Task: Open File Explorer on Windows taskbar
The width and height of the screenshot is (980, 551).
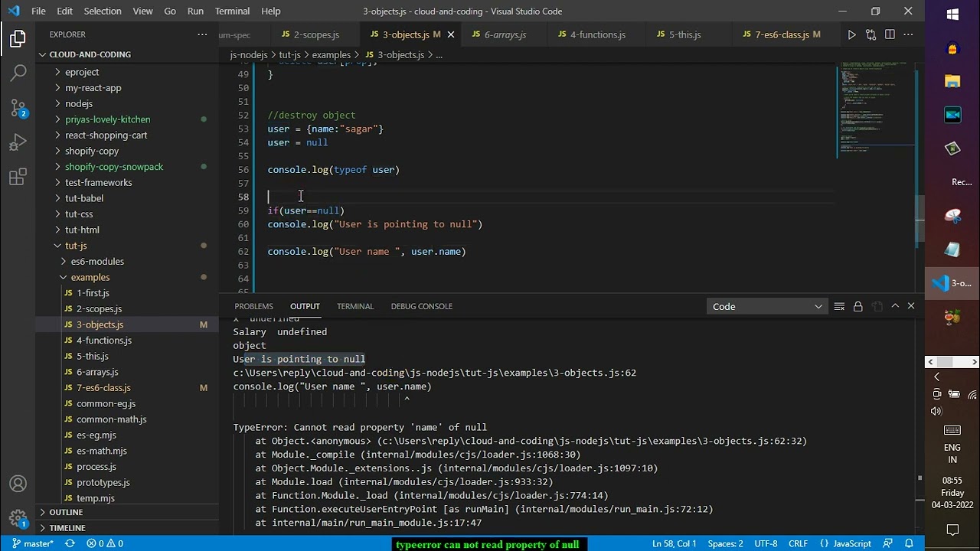Action: coord(952,80)
